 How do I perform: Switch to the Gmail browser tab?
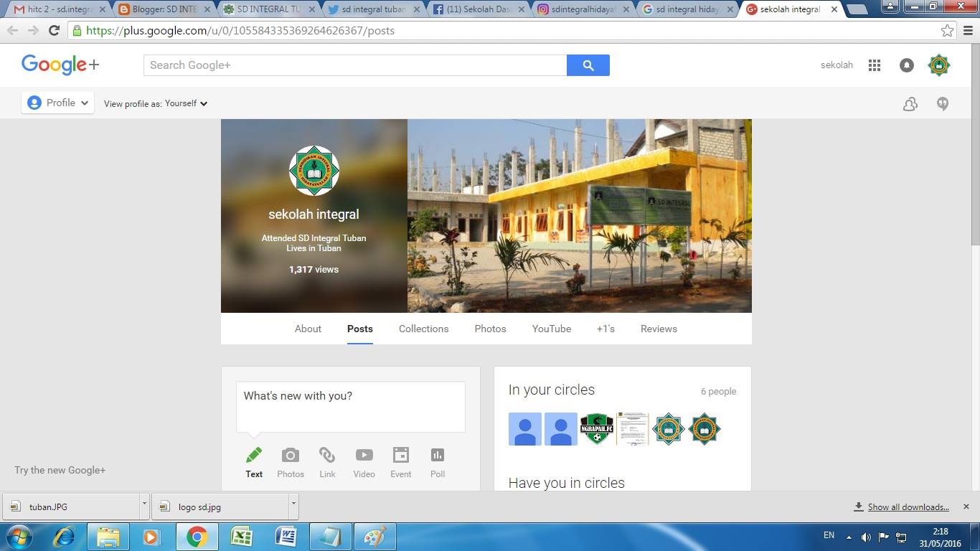click(59, 9)
